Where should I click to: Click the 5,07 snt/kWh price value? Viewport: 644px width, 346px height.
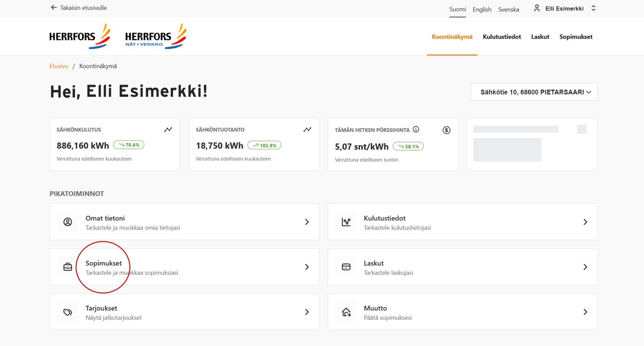[x=361, y=146]
